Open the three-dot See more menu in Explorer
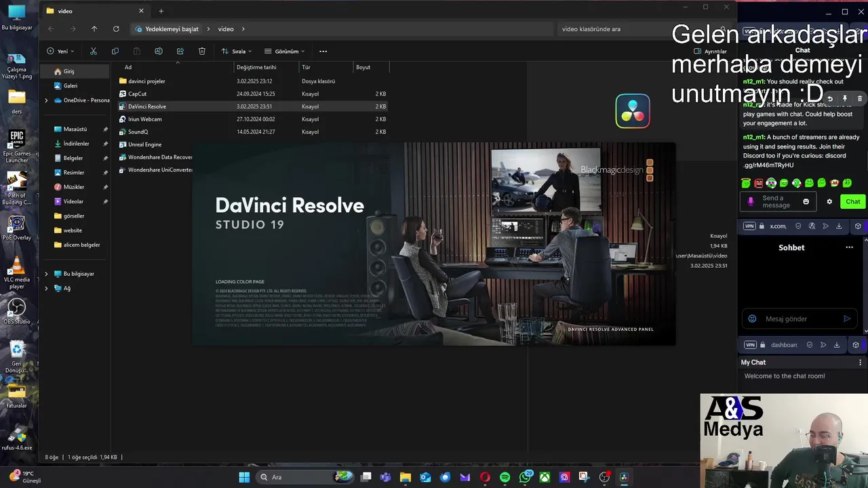868x488 pixels. click(x=323, y=52)
